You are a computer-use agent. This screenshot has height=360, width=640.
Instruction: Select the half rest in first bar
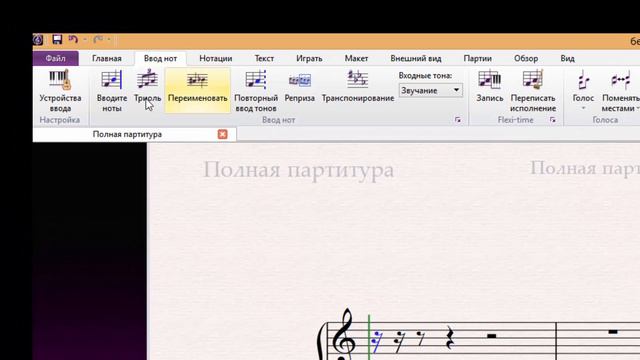pyautogui.click(x=491, y=336)
